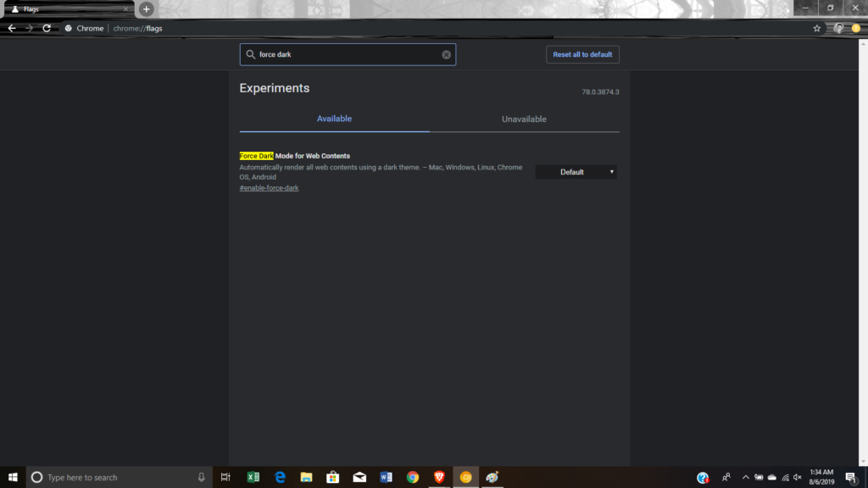Open the taskbar clock showing 1:34 AM

pyautogui.click(x=821, y=477)
